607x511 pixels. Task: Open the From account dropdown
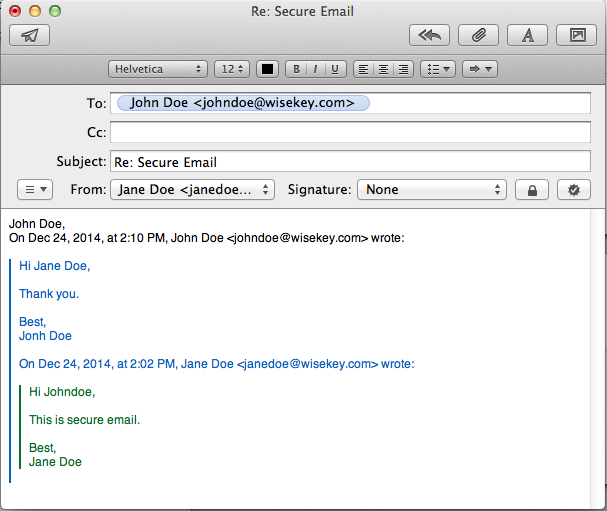coord(193,190)
